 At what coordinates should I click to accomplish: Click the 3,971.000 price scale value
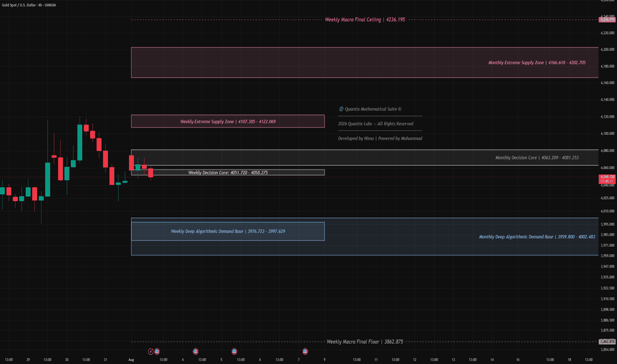click(607, 246)
